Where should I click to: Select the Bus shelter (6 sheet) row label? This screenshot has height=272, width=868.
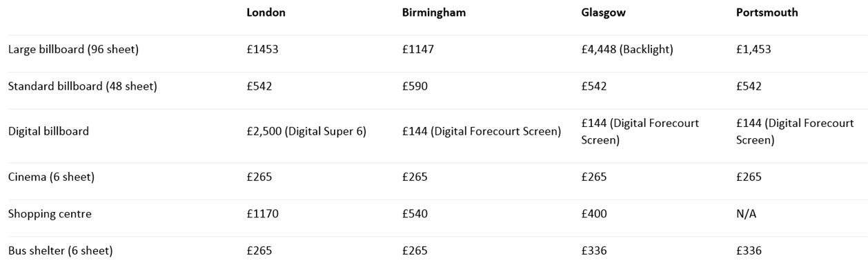(60, 251)
